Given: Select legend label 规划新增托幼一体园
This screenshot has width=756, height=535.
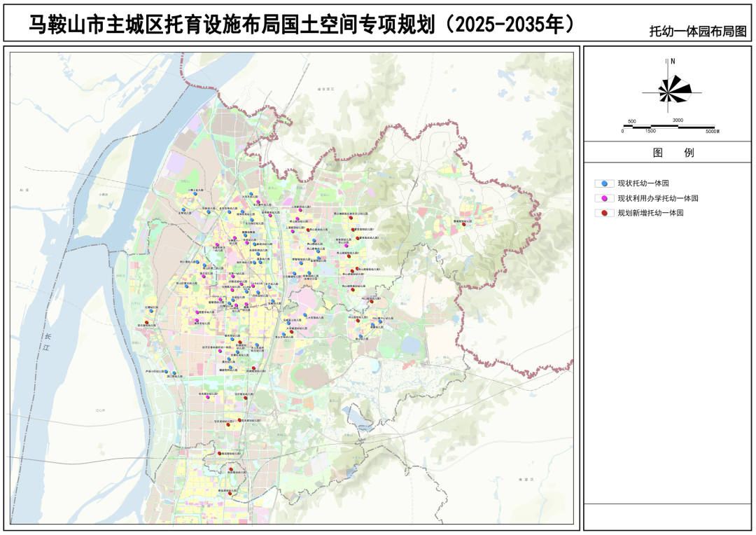Looking at the screenshot, I should tap(650, 213).
